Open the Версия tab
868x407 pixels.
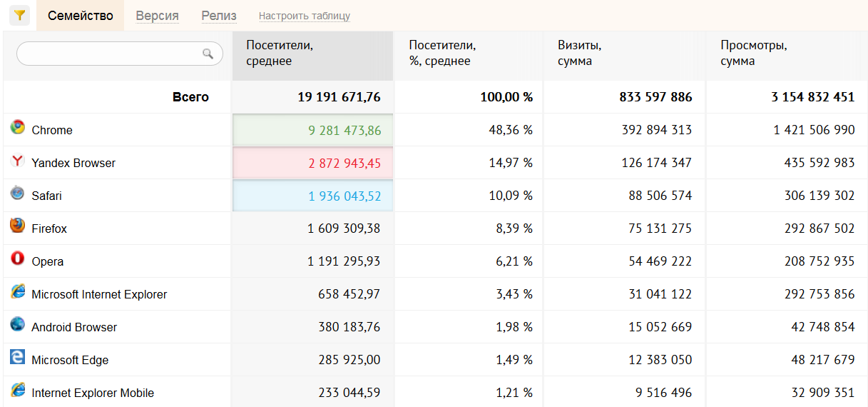tap(157, 16)
